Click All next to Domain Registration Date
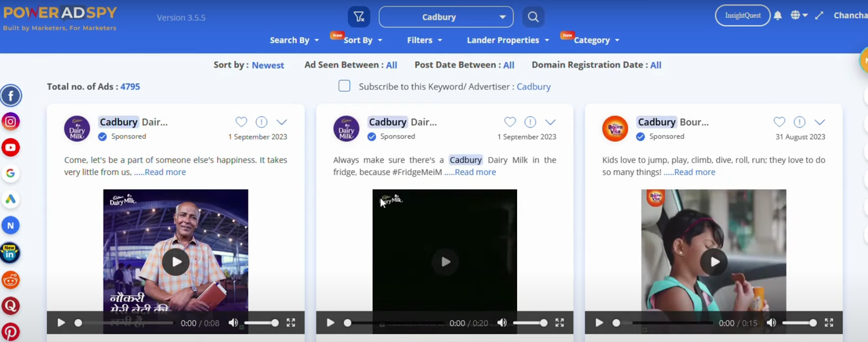 pyautogui.click(x=656, y=65)
